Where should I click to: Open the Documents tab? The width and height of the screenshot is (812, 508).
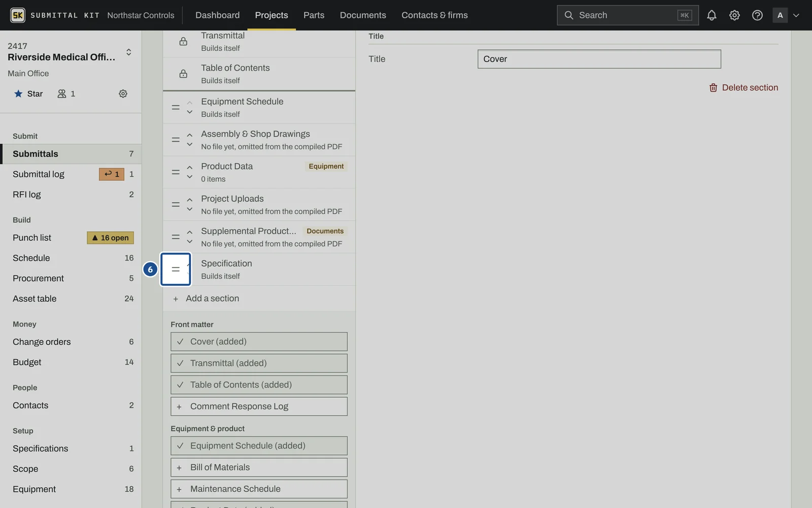pyautogui.click(x=363, y=15)
